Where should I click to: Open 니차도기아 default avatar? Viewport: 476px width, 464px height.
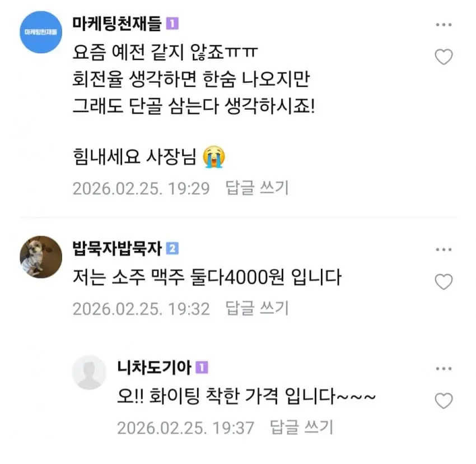(x=89, y=372)
